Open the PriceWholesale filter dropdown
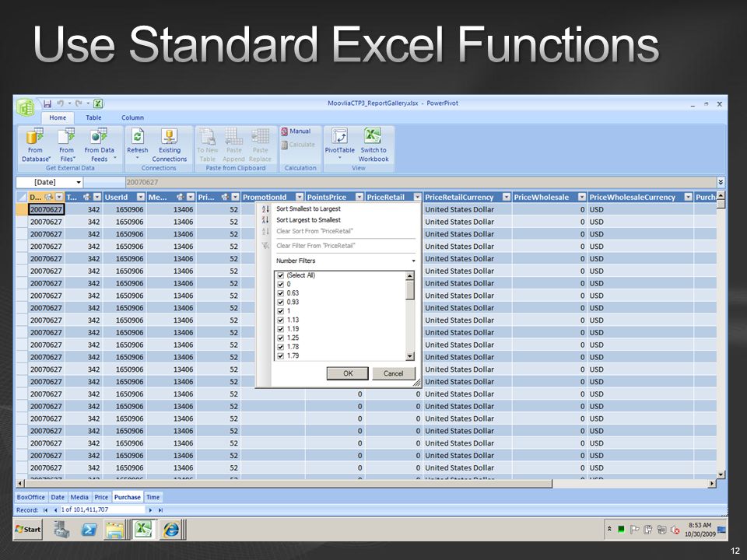The image size is (747, 560). pos(582,197)
